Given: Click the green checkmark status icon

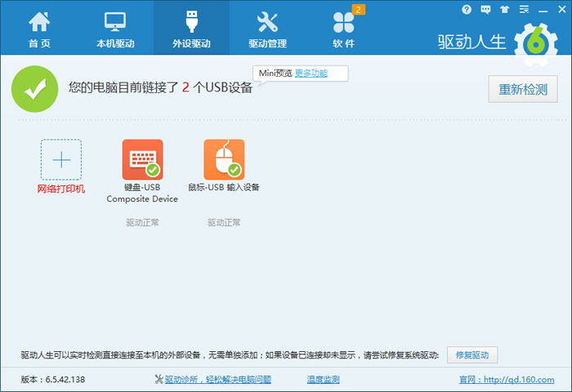Looking at the screenshot, I should point(34,89).
